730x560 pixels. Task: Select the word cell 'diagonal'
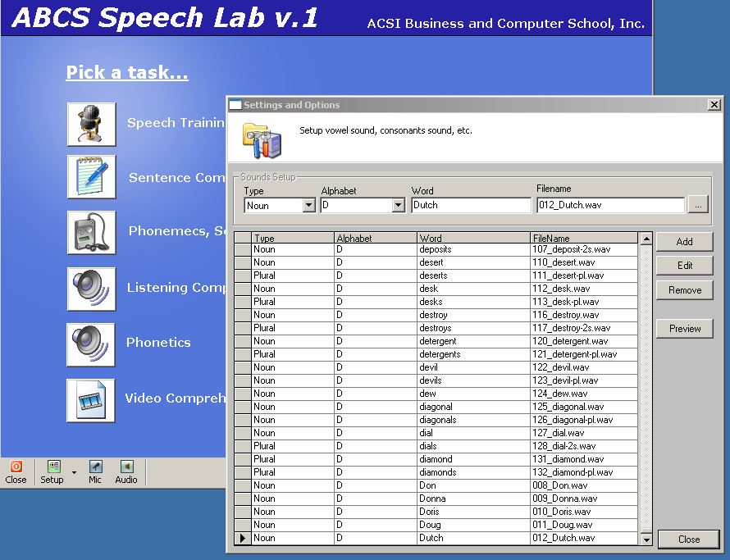[x=473, y=407]
